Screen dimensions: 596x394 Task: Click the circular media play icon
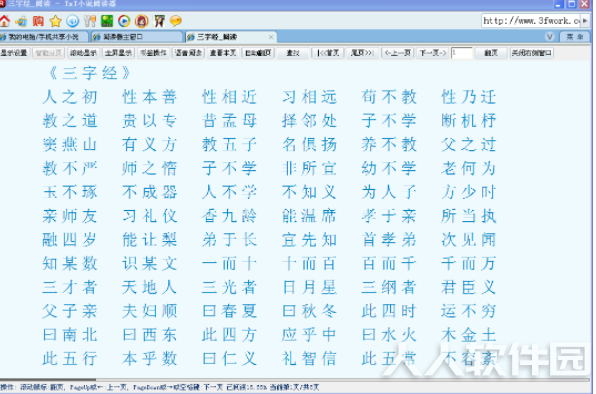(124, 21)
